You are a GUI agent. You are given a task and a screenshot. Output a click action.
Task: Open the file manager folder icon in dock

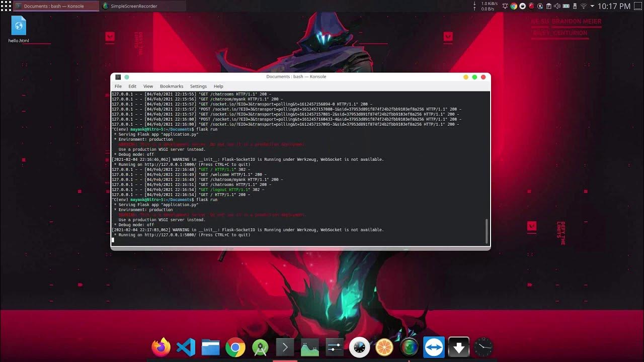(x=210, y=347)
